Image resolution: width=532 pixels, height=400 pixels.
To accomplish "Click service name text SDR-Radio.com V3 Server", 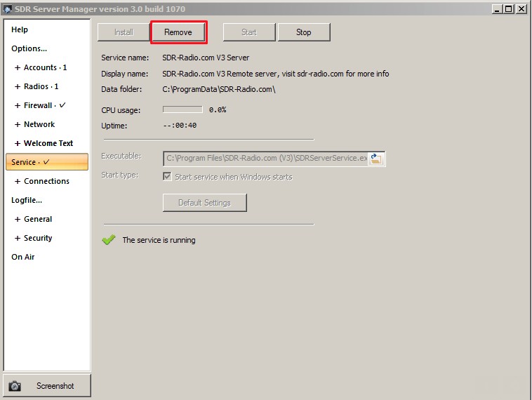I will click(206, 58).
